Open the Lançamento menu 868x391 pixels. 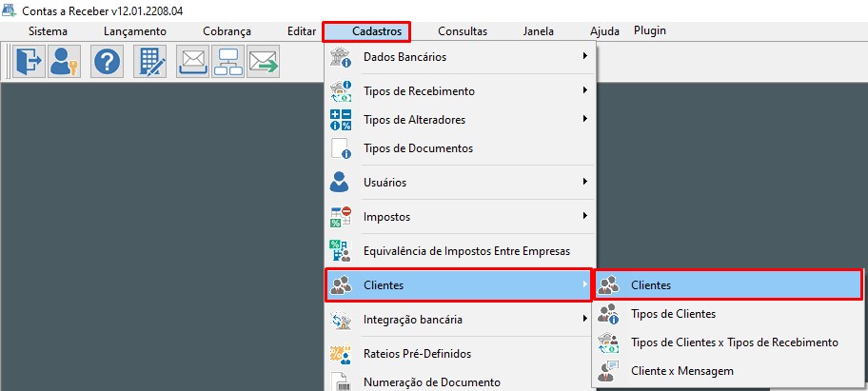coord(135,31)
